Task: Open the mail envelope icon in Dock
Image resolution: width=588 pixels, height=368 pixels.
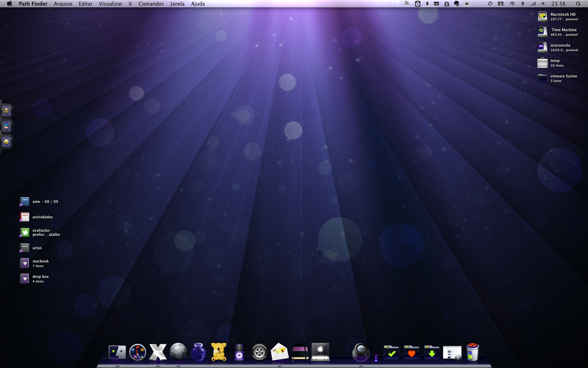Action: pos(280,352)
